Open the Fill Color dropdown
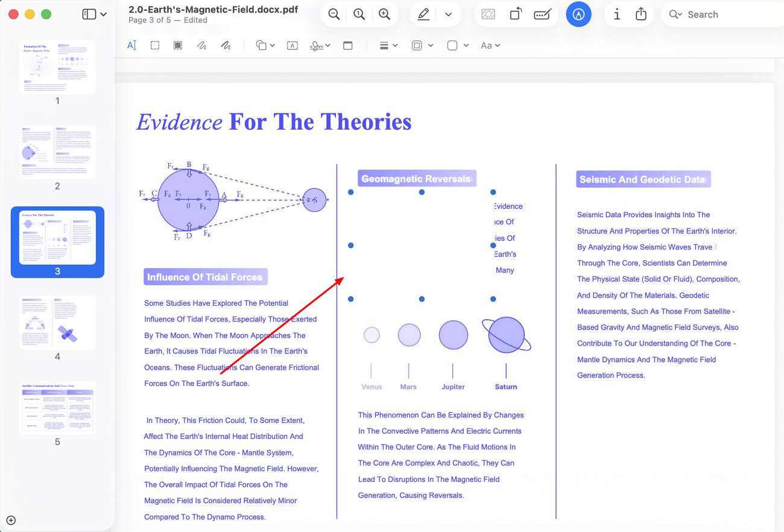This screenshot has width=784, height=532. 458,45
